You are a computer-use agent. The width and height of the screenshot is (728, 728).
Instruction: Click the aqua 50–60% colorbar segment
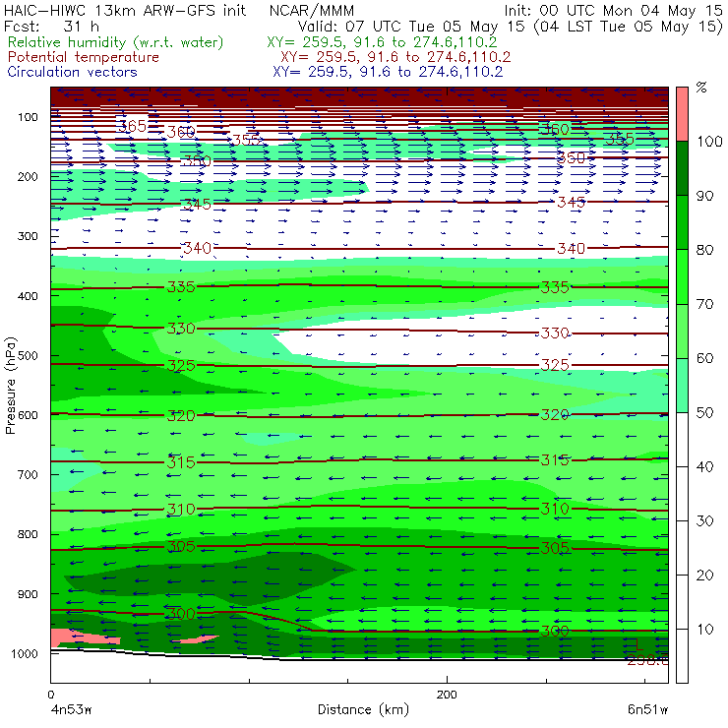pyautogui.click(x=682, y=385)
